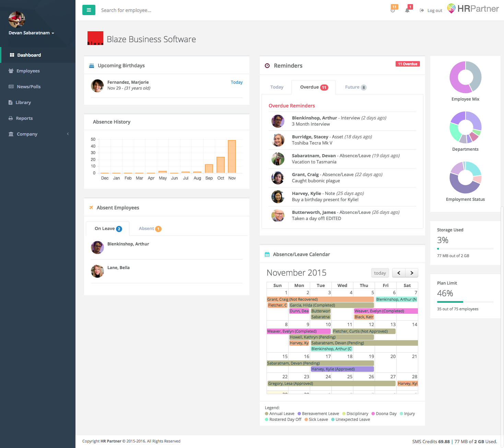Select the Overdue reminders tab
Viewport: 504px width, 448px height.
coord(313,87)
